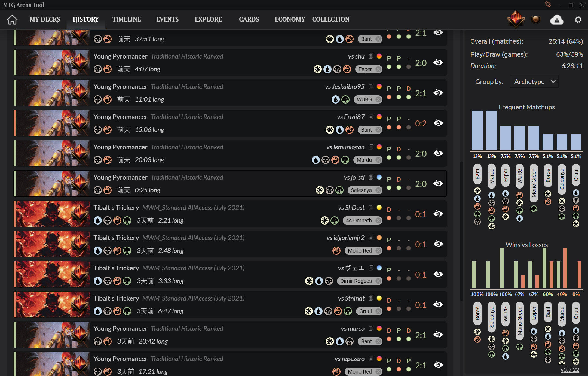Copy the deck icon beside vs StnIndt

[x=371, y=298]
